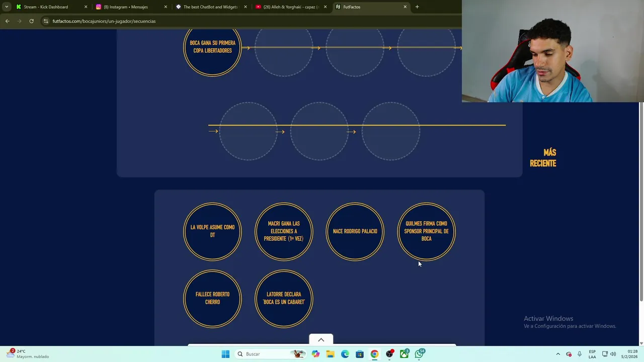Choose 'Macri gana las elecciones a presidente' event
The height and width of the screenshot is (362, 644).
coord(284,231)
